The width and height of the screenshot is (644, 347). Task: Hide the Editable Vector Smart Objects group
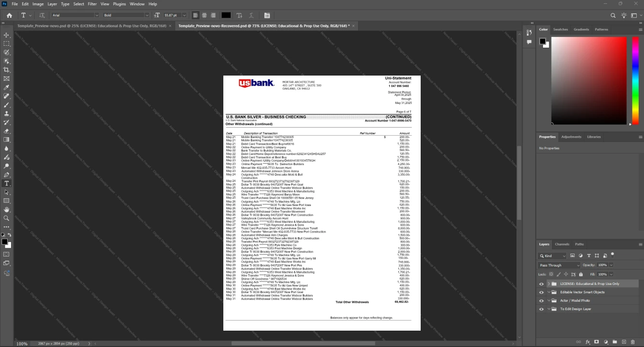541,292
